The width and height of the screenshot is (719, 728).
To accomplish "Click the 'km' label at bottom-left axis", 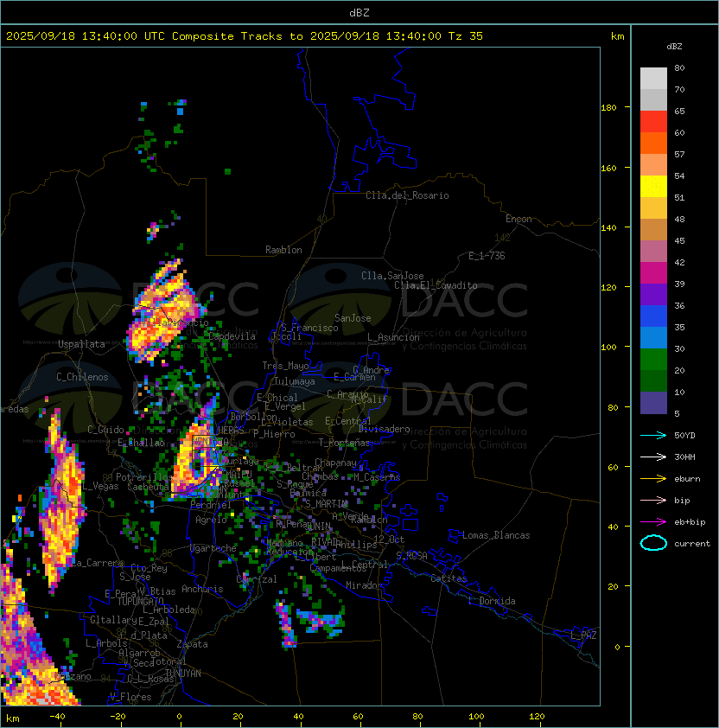I will click(13, 718).
